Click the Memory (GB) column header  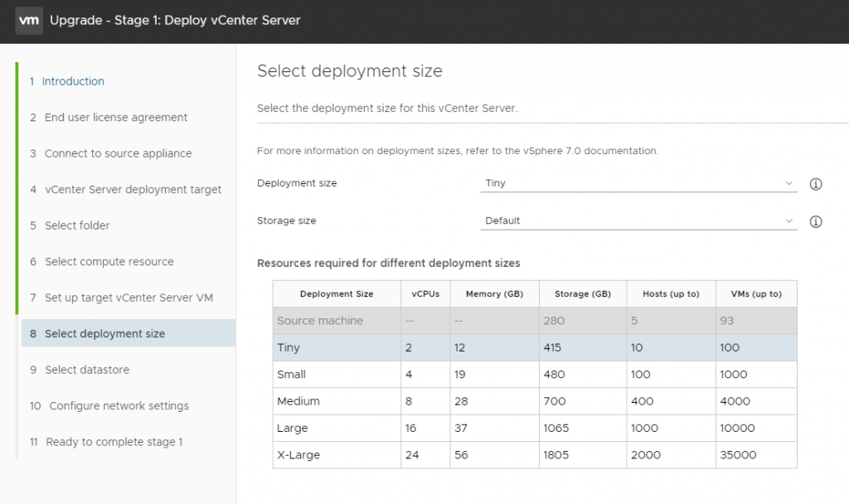point(494,294)
